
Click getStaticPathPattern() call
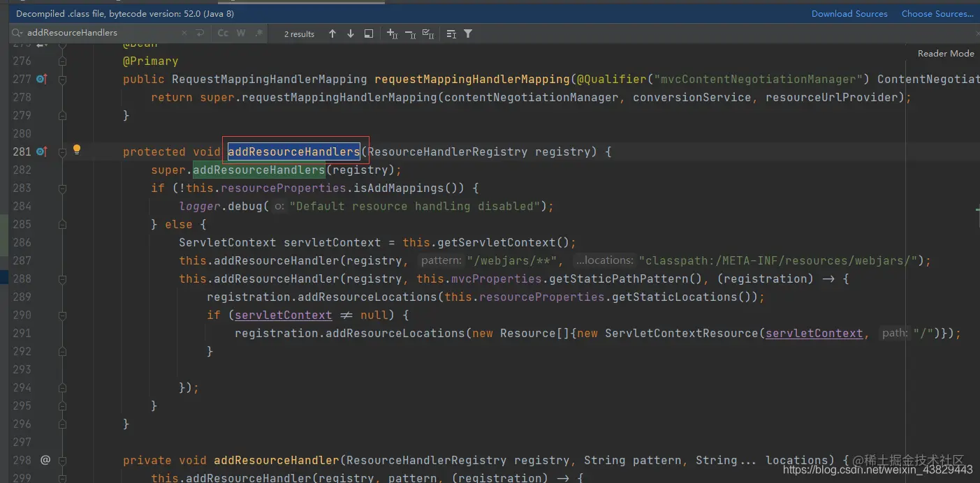click(626, 278)
